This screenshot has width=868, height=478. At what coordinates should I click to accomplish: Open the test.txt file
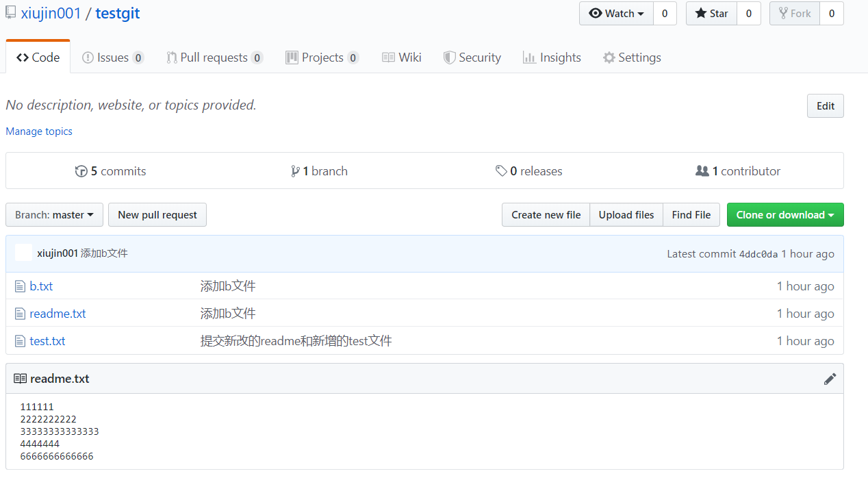47,341
